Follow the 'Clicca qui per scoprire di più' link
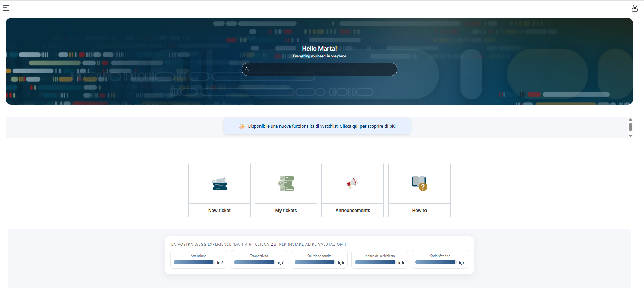 (x=368, y=126)
